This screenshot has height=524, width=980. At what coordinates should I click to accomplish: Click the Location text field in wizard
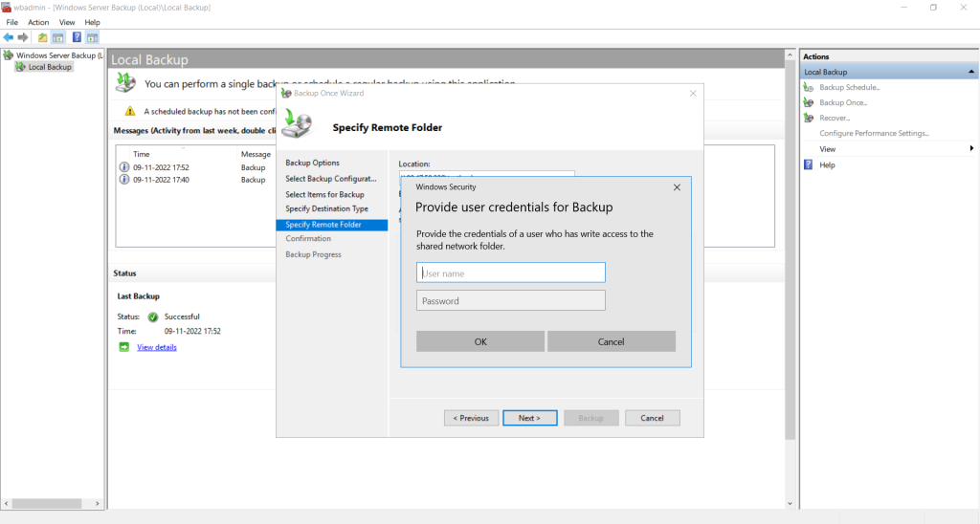(x=487, y=174)
